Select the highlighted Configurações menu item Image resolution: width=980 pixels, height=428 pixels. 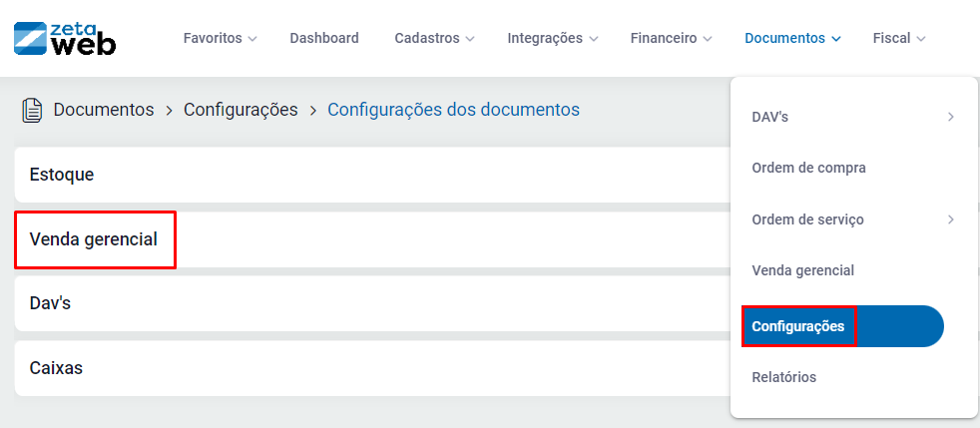(x=798, y=326)
